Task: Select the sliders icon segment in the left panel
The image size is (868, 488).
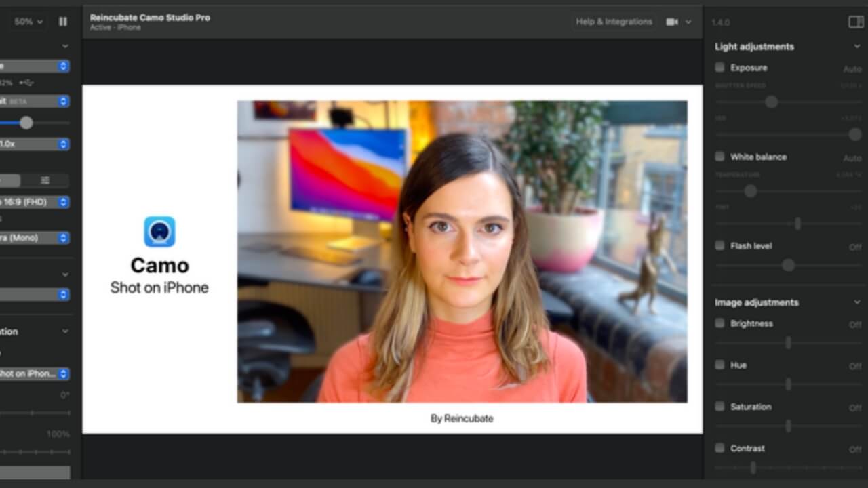Action: click(x=45, y=180)
